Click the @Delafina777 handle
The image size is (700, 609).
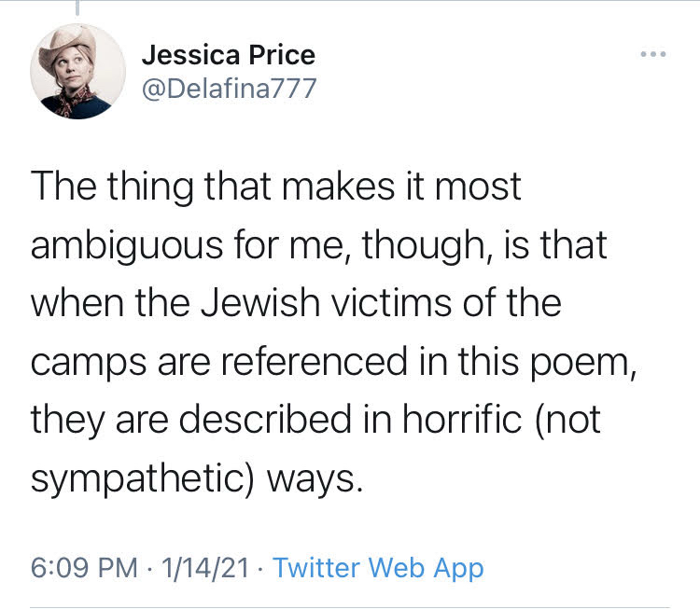pyautogui.click(x=230, y=89)
